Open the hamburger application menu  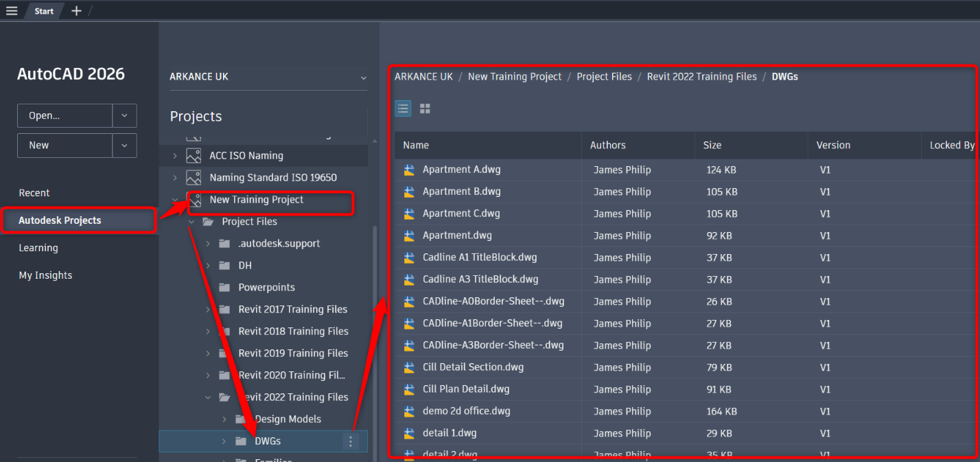(12, 11)
